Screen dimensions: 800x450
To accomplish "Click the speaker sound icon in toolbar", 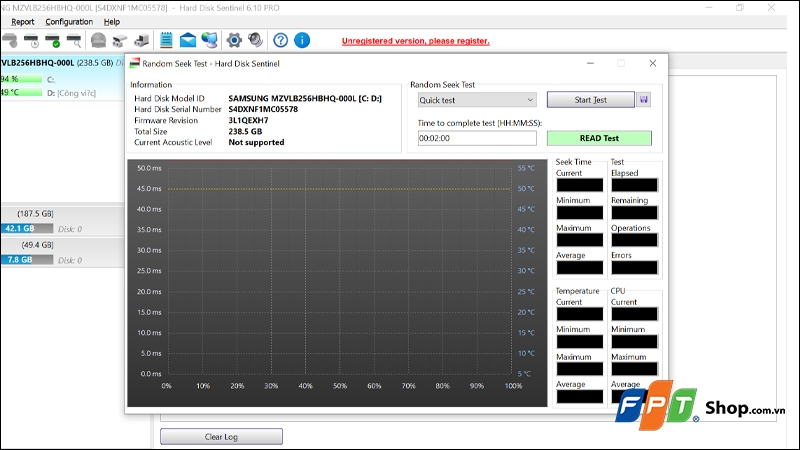I will (256, 40).
